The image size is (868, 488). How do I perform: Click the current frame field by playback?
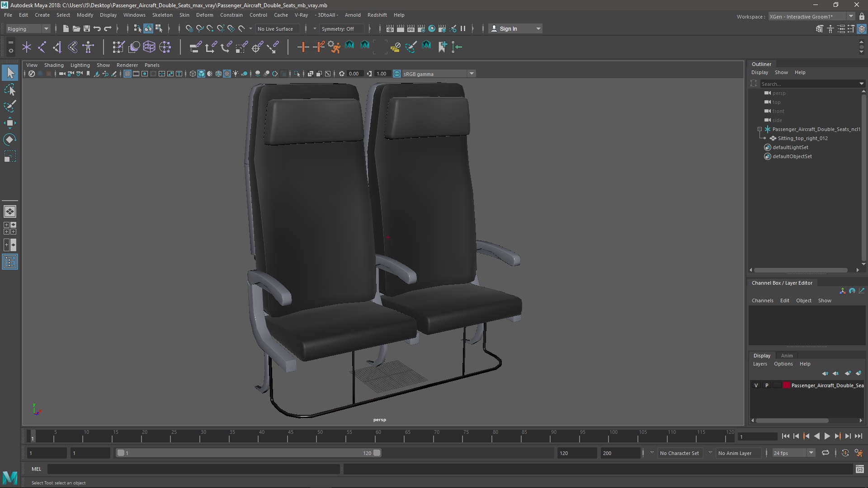click(x=757, y=436)
